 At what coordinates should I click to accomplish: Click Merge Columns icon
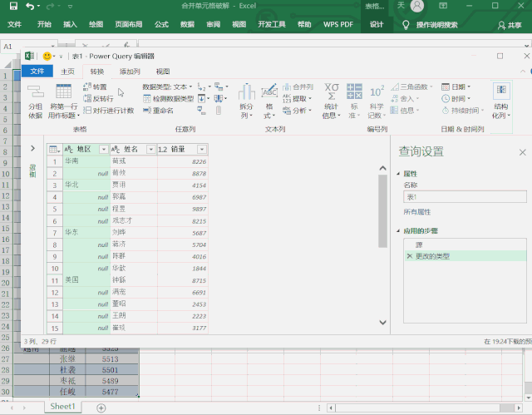coord(298,86)
